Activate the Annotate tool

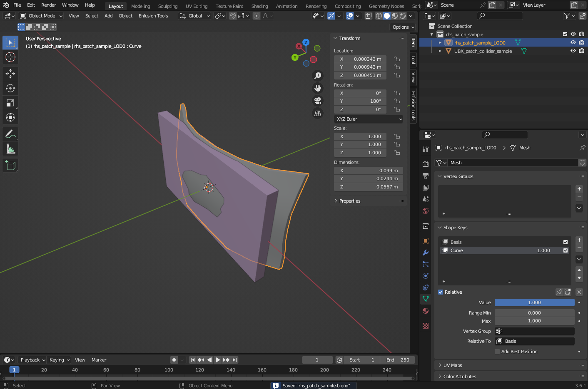tap(10, 134)
